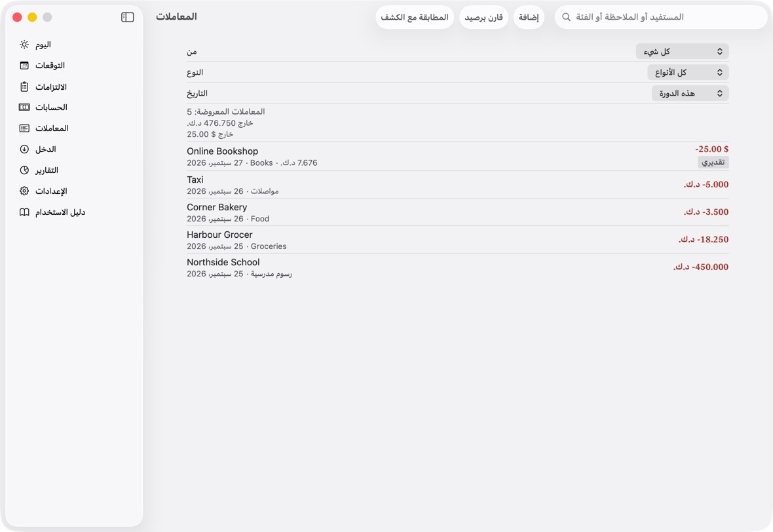Open the الحسابات banknote icon
773x532 pixels.
click(24, 107)
